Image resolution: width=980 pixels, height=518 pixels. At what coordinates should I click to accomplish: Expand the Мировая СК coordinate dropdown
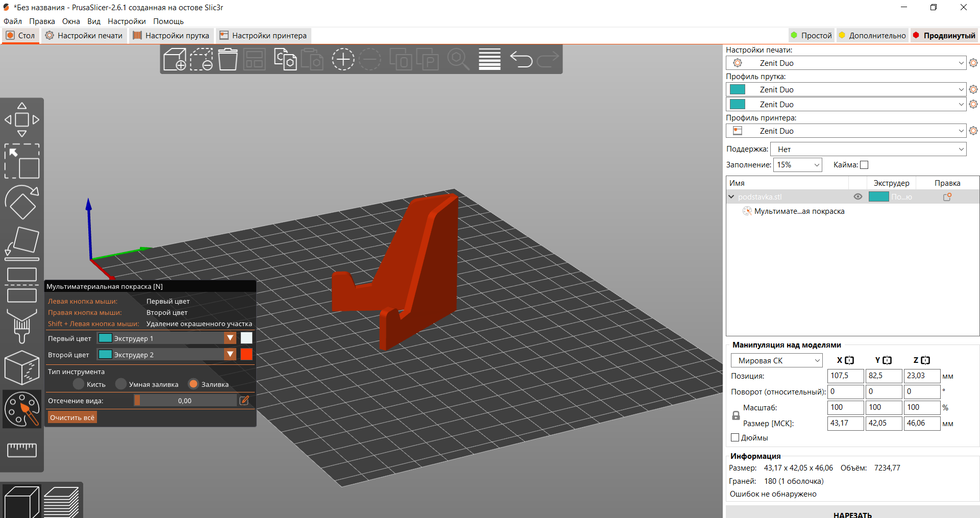[x=777, y=360]
